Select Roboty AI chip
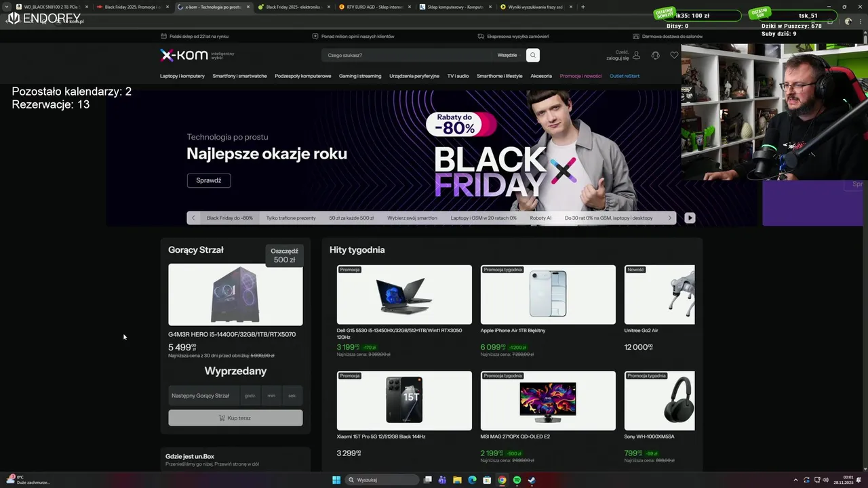This screenshot has height=488, width=868. pos(540,218)
